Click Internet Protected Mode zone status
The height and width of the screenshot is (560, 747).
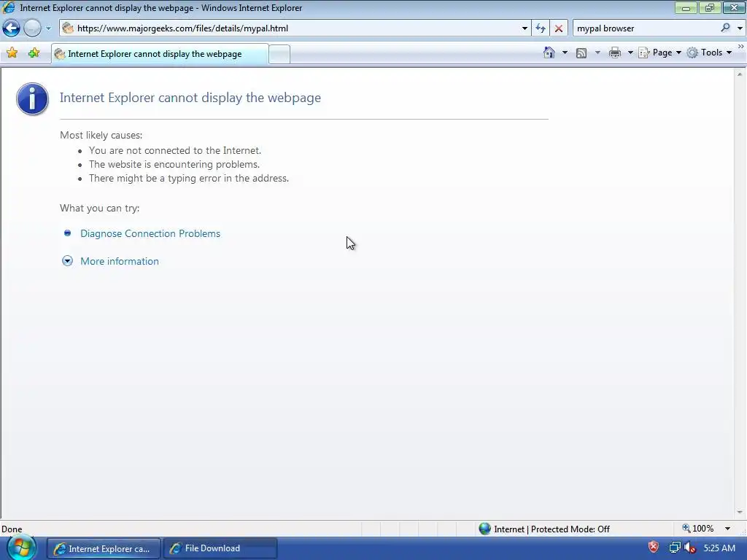point(551,529)
